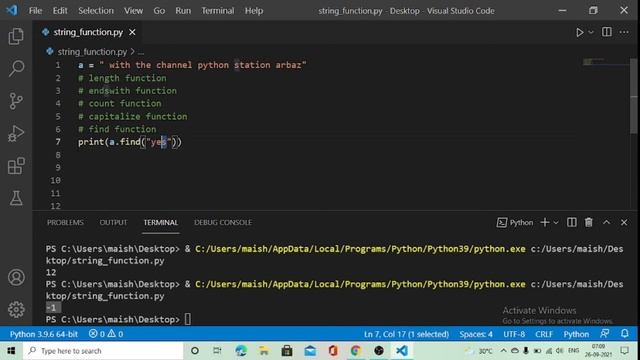Run the Python file with play icon
Screen dimensions: 640x360
580,32
